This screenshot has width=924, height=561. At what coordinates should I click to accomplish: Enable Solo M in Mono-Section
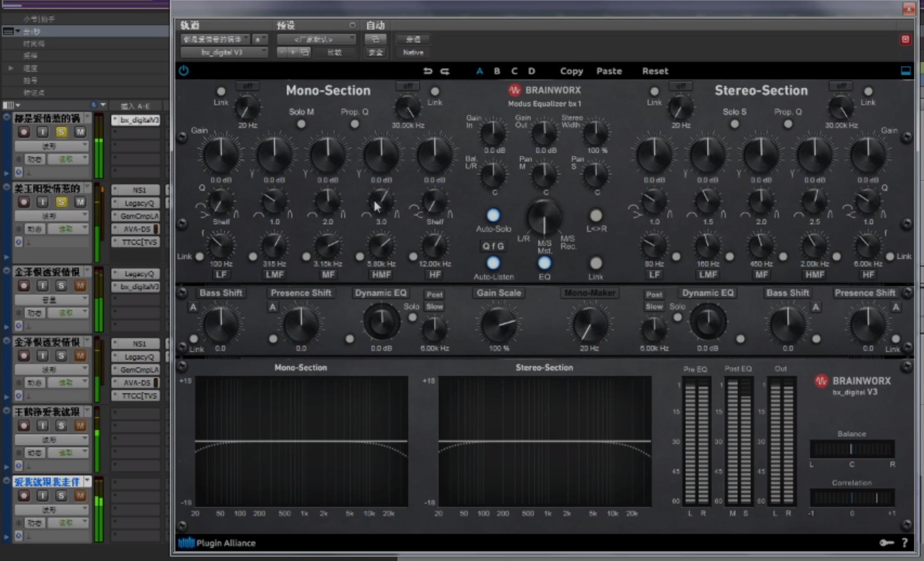coord(301,124)
